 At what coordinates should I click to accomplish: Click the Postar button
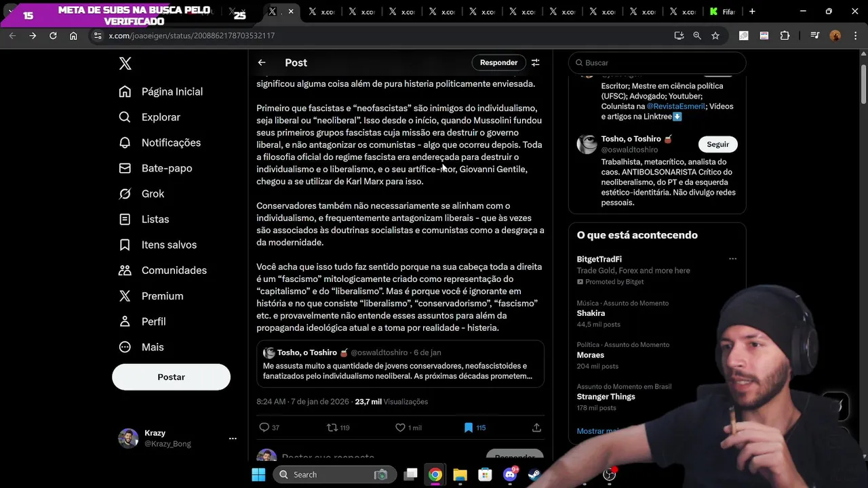(x=171, y=377)
